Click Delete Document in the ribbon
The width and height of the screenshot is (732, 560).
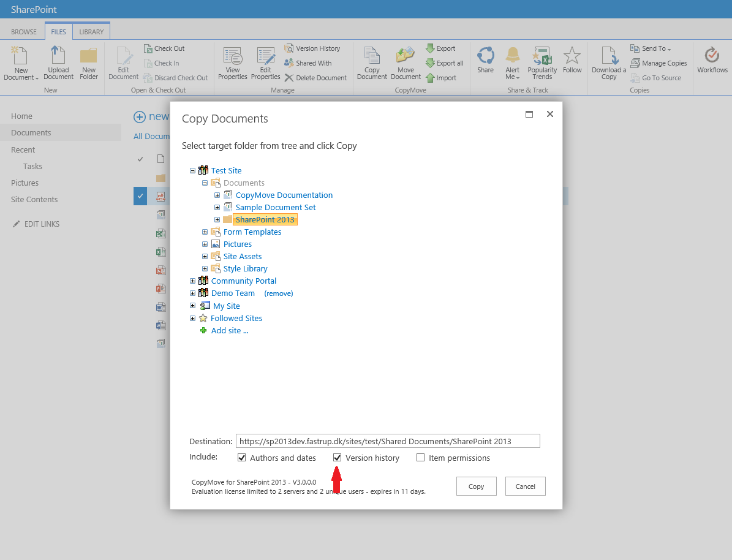pyautogui.click(x=315, y=78)
